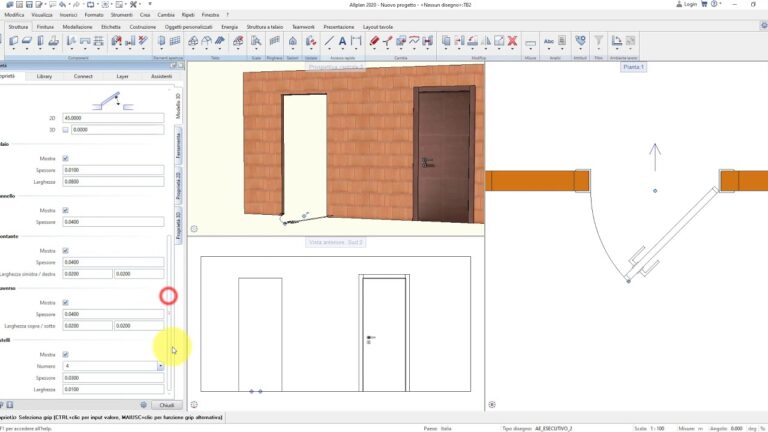This screenshot has height=432, width=768.
Task: Expand dropdown arrow under Filter funnel
Action: pos(599,49)
